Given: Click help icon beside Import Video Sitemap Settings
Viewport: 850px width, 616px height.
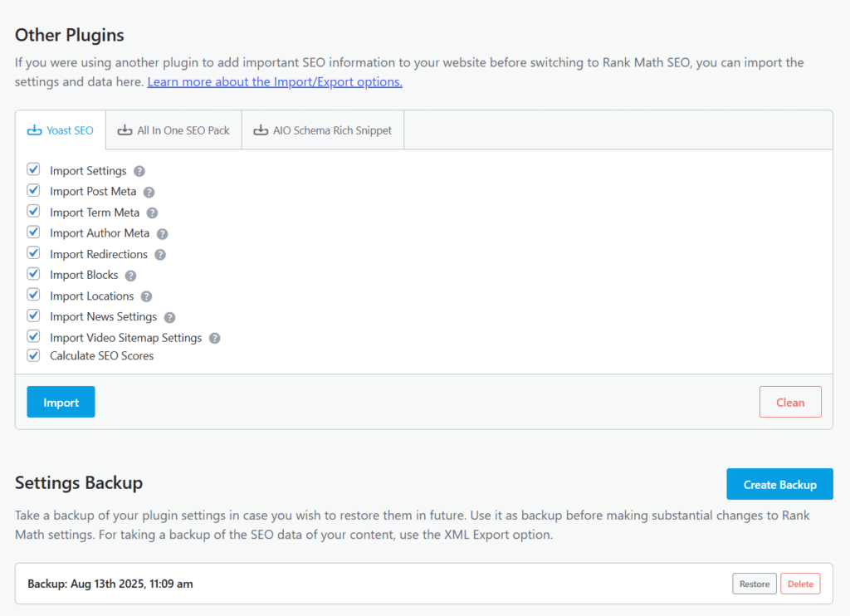Looking at the screenshot, I should pos(215,339).
